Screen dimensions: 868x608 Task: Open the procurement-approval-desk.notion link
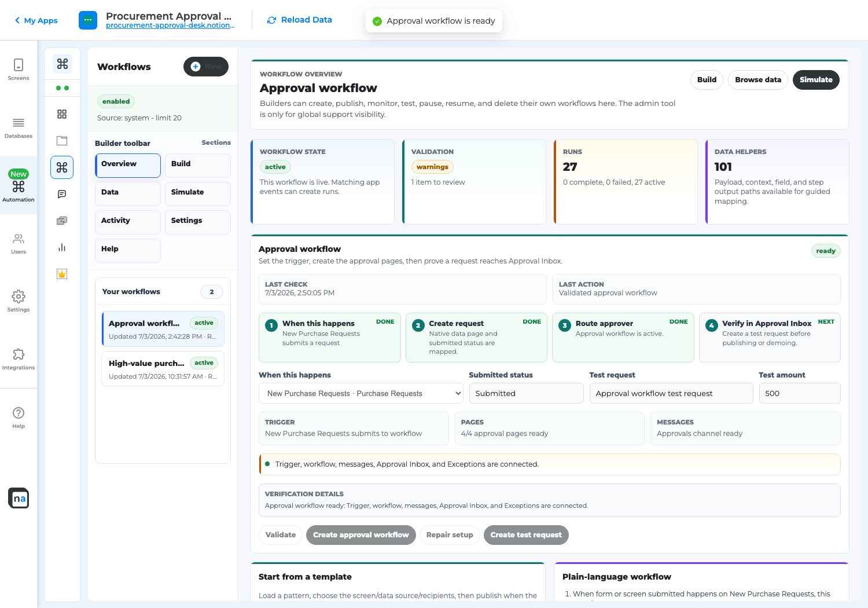click(170, 25)
